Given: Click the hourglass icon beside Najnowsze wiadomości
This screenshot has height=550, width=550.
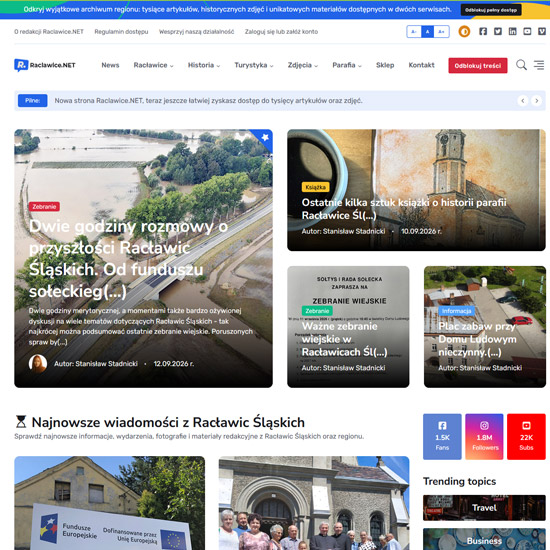Looking at the screenshot, I should (21, 422).
